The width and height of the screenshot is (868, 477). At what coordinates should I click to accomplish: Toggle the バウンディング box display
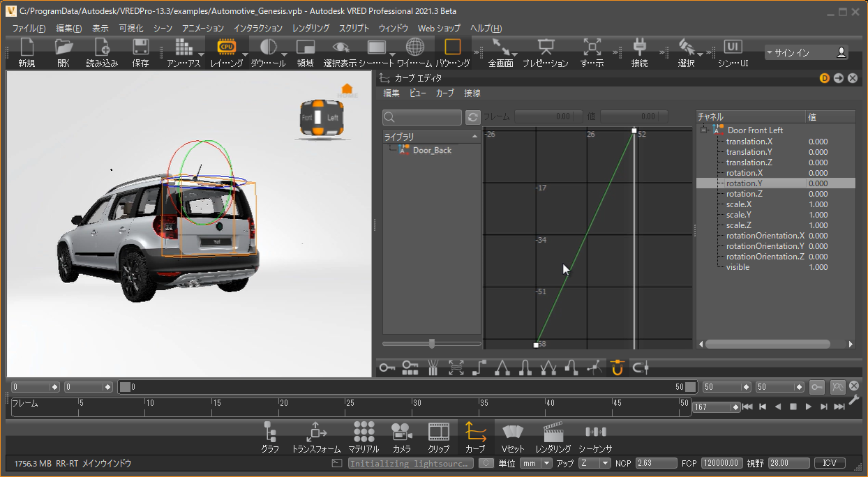coord(452,47)
